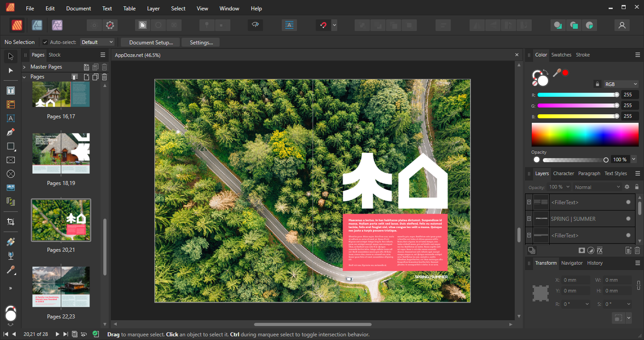The height and width of the screenshot is (340, 644).
Task: Click the color spectrum picker
Action: tap(585, 134)
